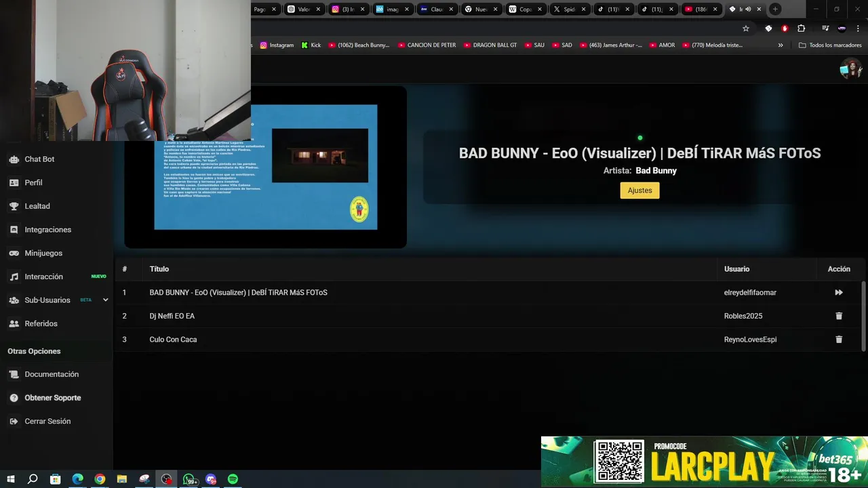Open the Documentación link
The height and width of the screenshot is (488, 868).
click(52, 374)
